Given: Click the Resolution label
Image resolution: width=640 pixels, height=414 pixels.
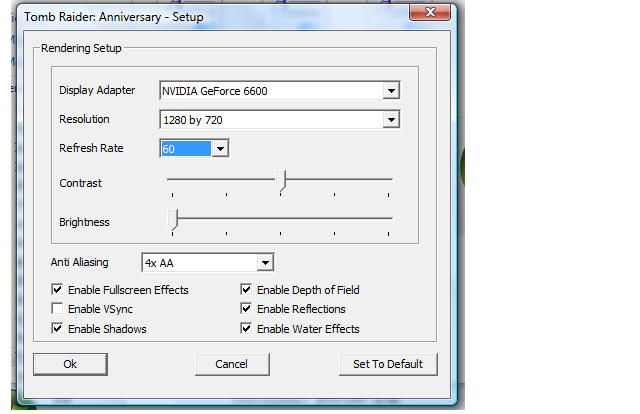Looking at the screenshot, I should pyautogui.click(x=84, y=119).
